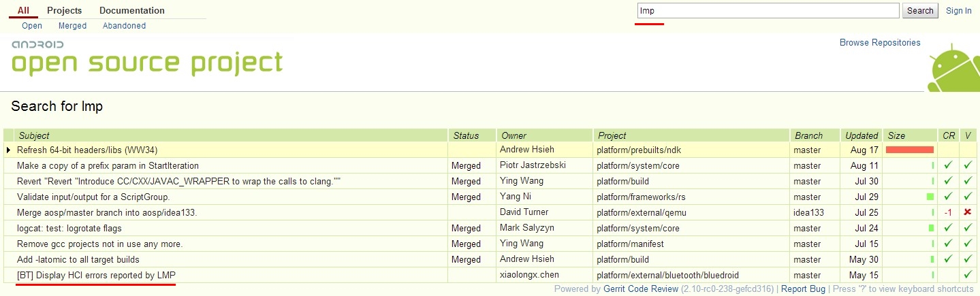Show Merged changes
The height and width of the screenshot is (296, 980).
72,26
